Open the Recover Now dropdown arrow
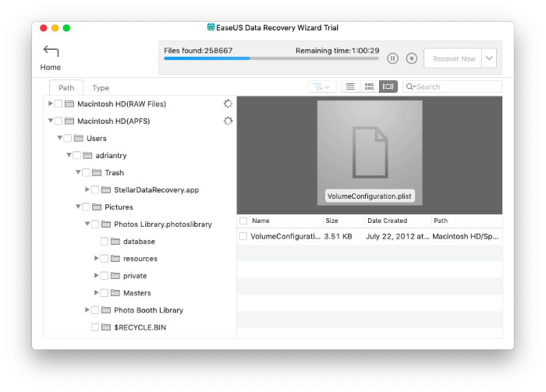546x392 pixels. point(489,58)
